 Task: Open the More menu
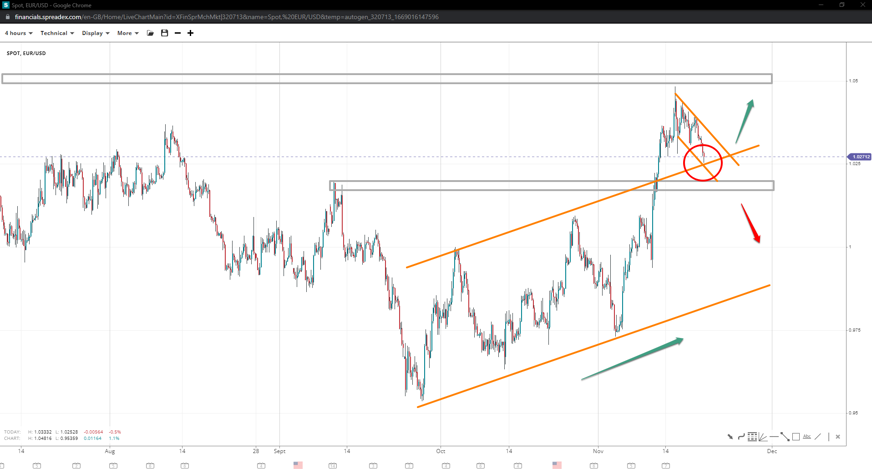pyautogui.click(x=127, y=33)
